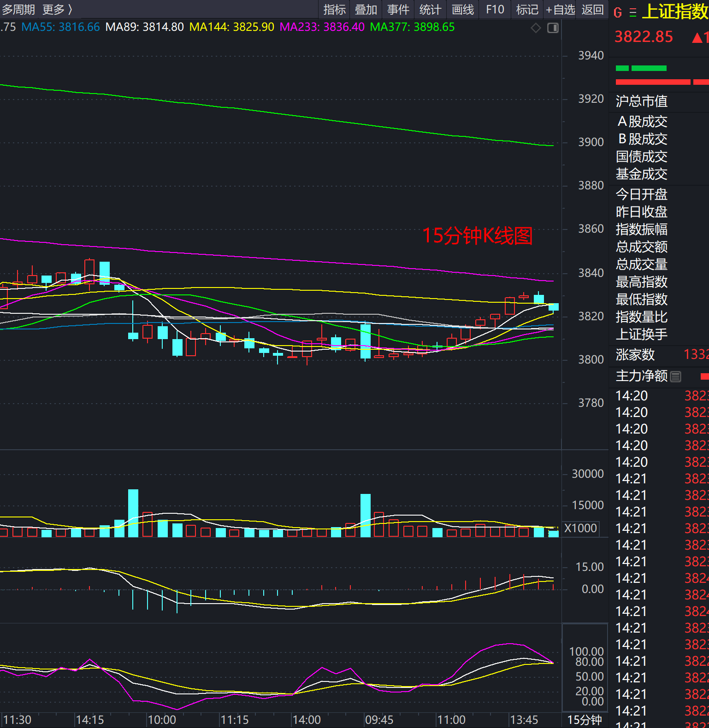Select the MA55 moving average label
The image size is (709, 728).
[60, 27]
